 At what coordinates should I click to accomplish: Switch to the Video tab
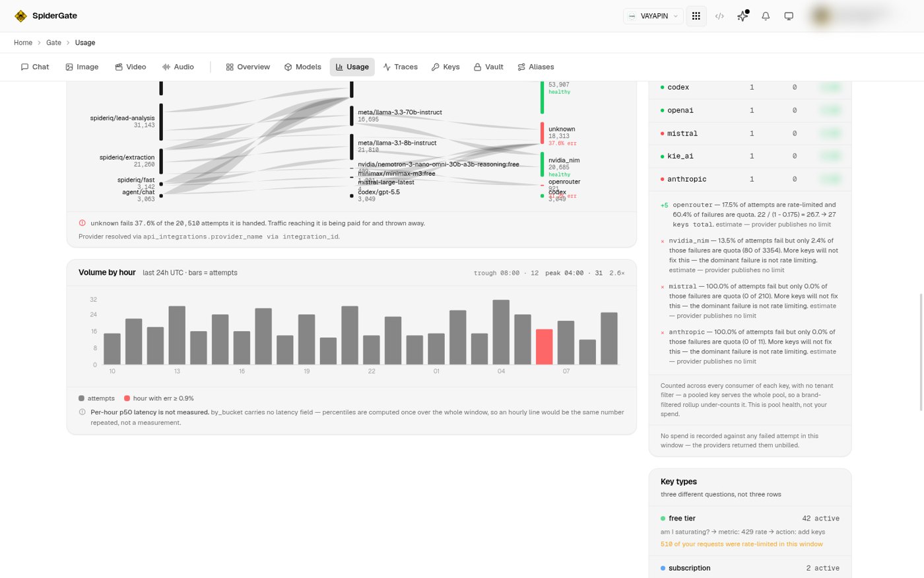point(131,67)
